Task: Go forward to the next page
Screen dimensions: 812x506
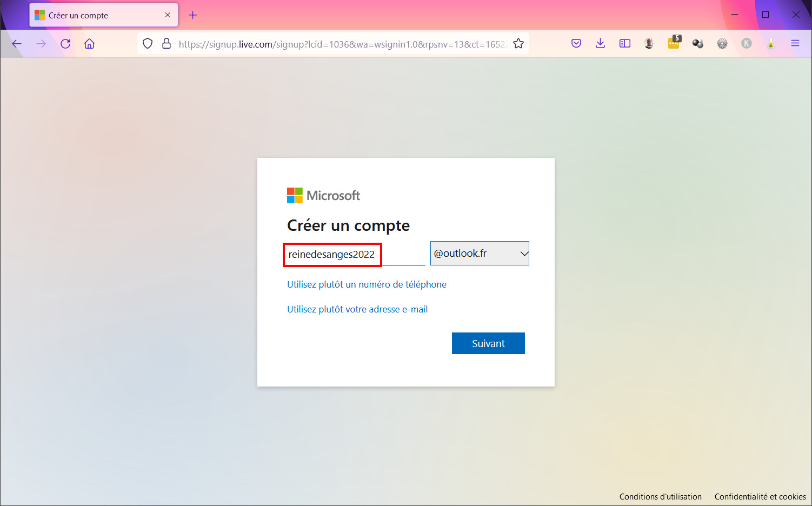Action: (41, 44)
